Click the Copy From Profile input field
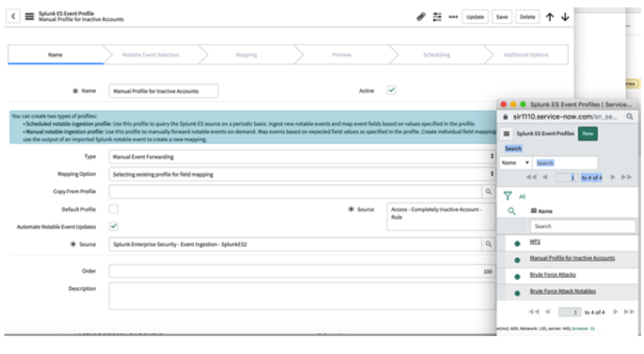The image size is (644, 354). (295, 192)
